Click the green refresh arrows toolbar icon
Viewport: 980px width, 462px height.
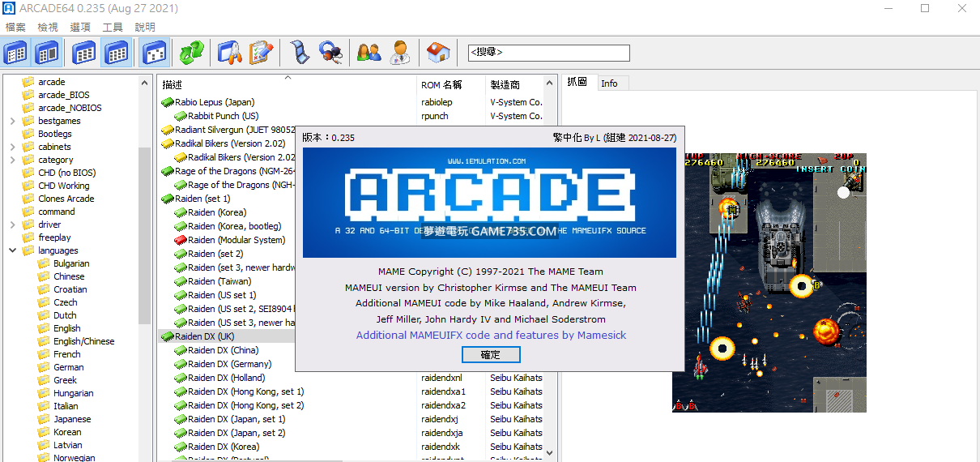point(192,53)
